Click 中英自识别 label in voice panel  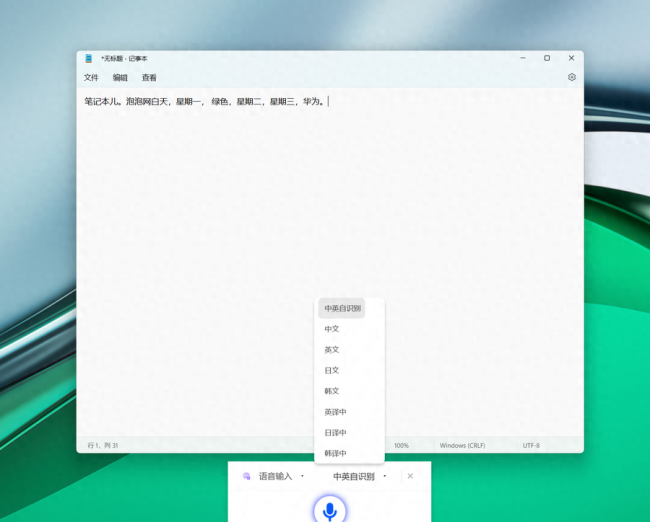pos(354,476)
